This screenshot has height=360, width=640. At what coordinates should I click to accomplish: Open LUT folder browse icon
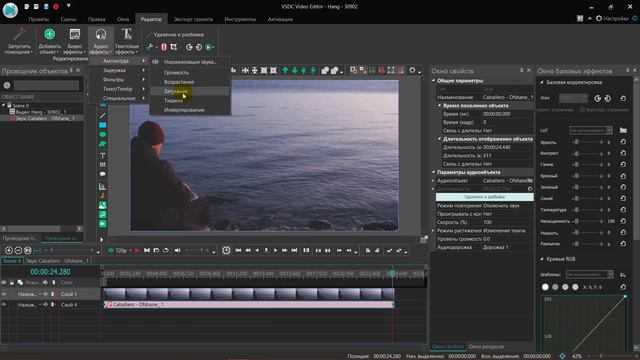(623, 130)
